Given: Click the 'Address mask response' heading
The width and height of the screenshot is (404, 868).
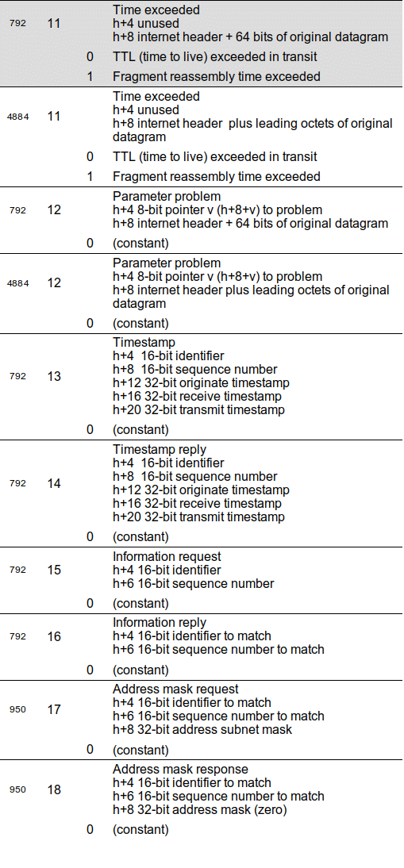Looking at the screenshot, I should (x=180, y=770).
